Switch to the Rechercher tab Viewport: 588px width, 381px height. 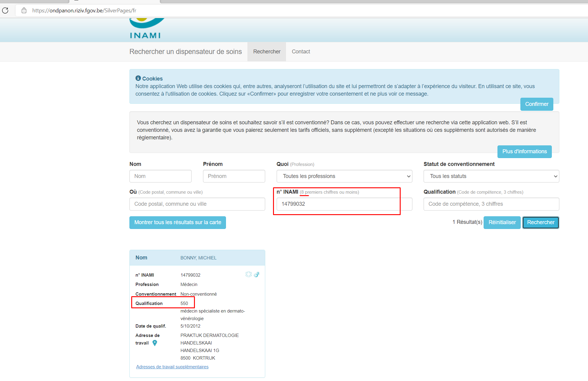267,52
